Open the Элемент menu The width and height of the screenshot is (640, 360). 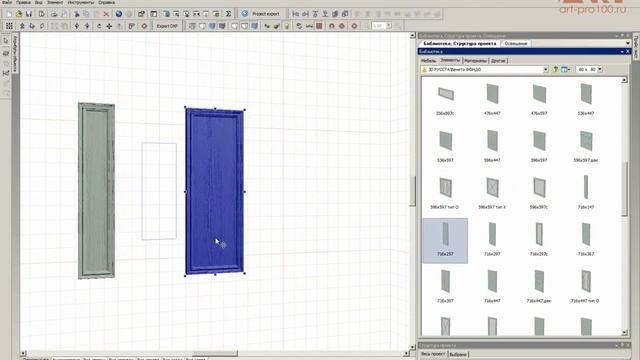[55, 2]
